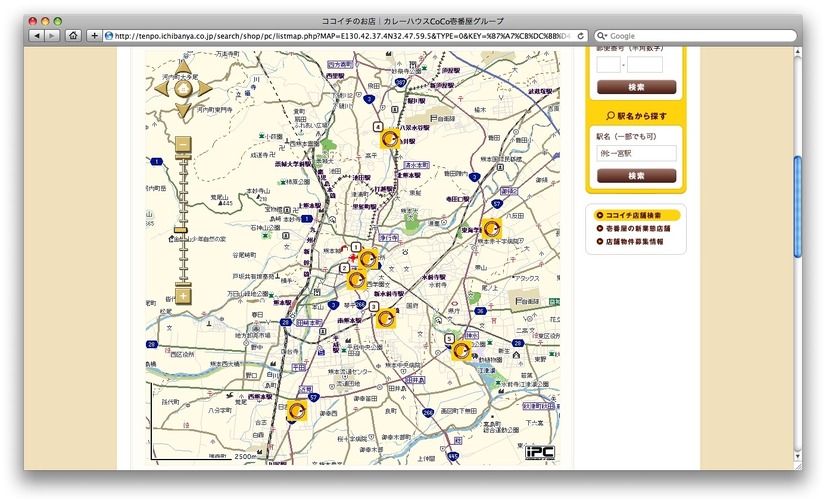This screenshot has height=503, width=826.
Task: Click the 2500m scale label on the map
Action: 245,456
